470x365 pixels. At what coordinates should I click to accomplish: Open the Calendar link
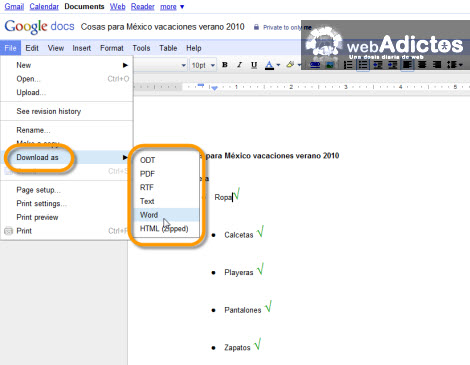[44, 6]
